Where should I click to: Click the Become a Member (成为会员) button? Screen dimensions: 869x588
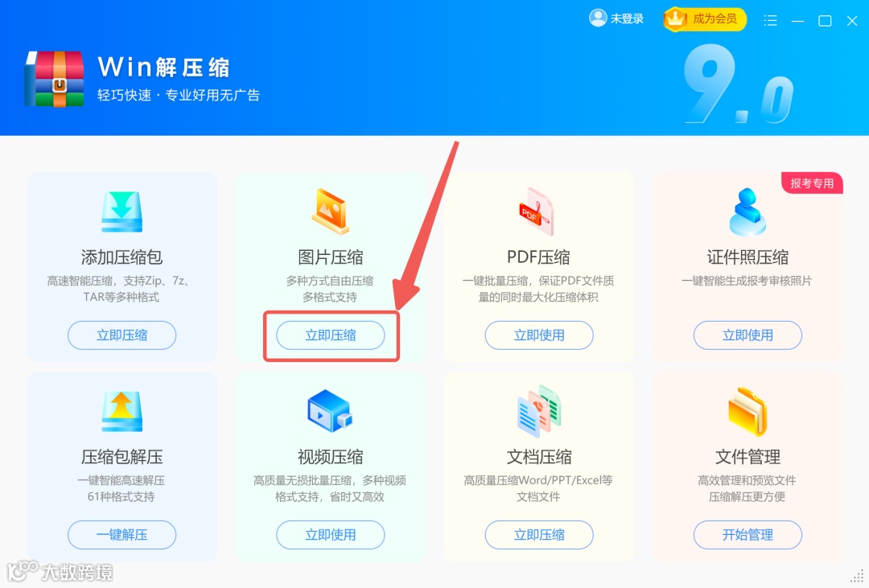(x=704, y=19)
